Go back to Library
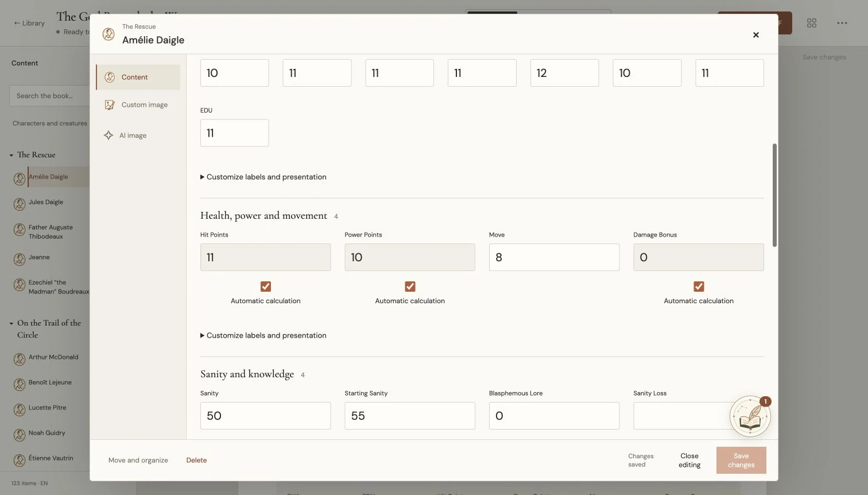This screenshot has height=495, width=868. click(29, 23)
